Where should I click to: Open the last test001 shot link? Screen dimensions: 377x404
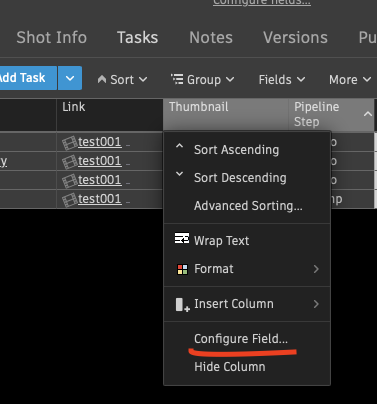pyautogui.click(x=100, y=199)
